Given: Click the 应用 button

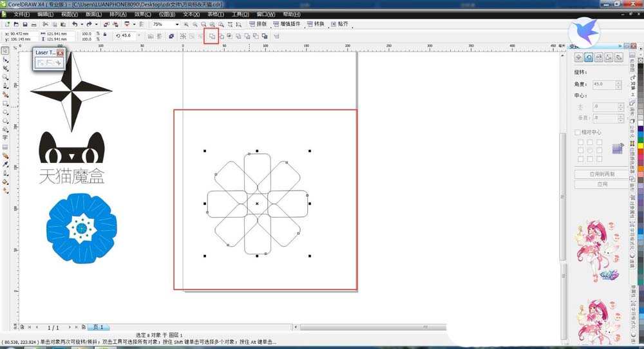Looking at the screenshot, I should coord(601,184).
